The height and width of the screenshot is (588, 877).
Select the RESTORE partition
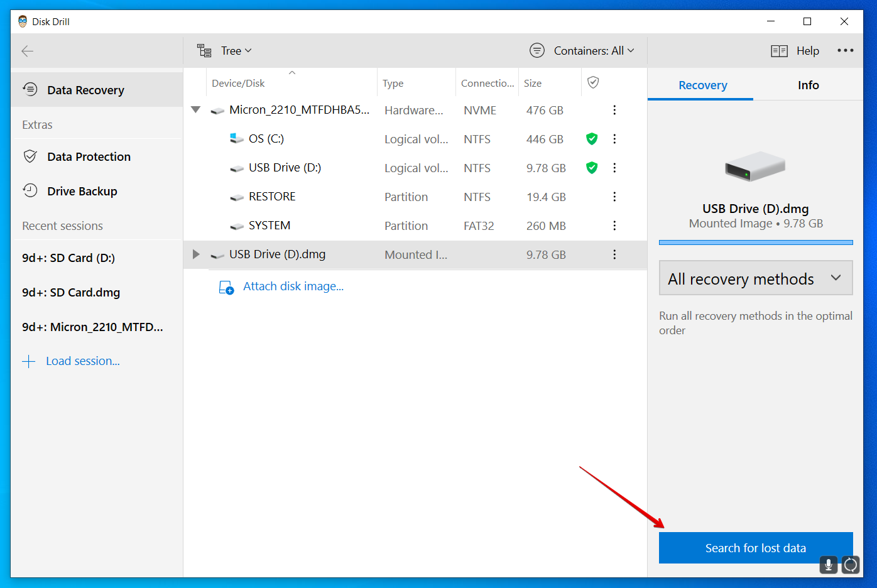415,197
